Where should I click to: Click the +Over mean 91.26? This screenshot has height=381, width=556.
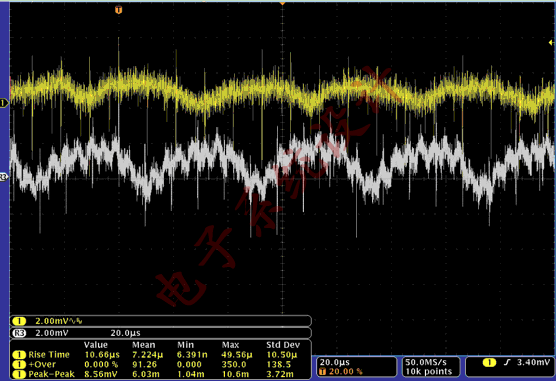coord(144,364)
